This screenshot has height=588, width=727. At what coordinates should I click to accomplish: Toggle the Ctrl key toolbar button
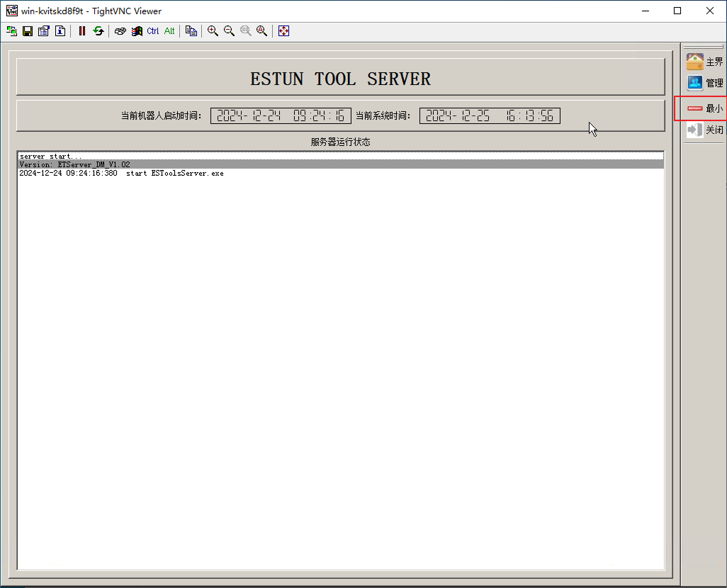153,31
